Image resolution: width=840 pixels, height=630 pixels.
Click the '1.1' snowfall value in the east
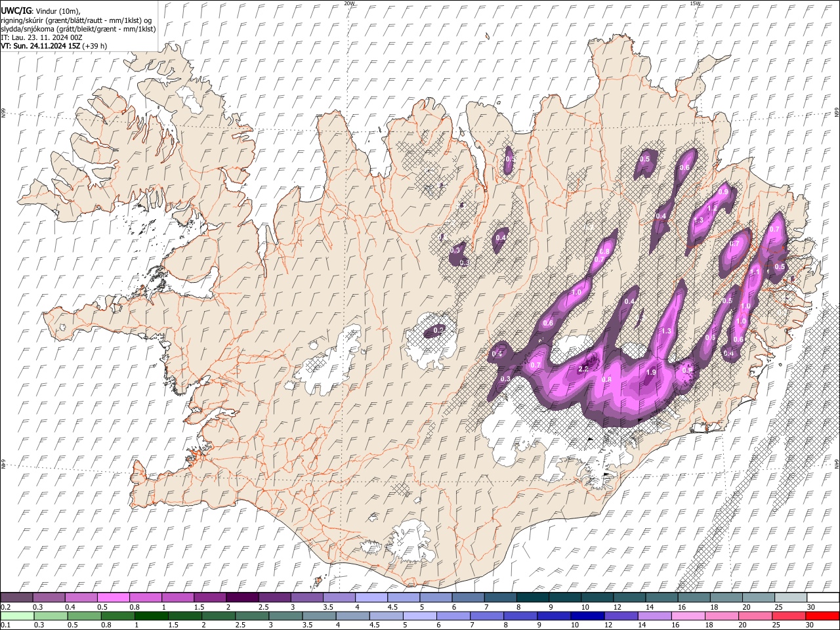[755, 272]
